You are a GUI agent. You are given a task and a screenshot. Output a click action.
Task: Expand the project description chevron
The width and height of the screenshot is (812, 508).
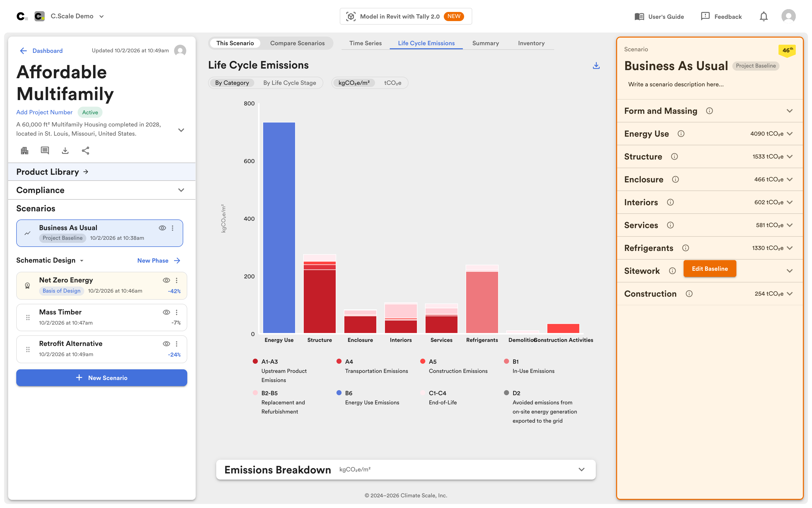181,130
